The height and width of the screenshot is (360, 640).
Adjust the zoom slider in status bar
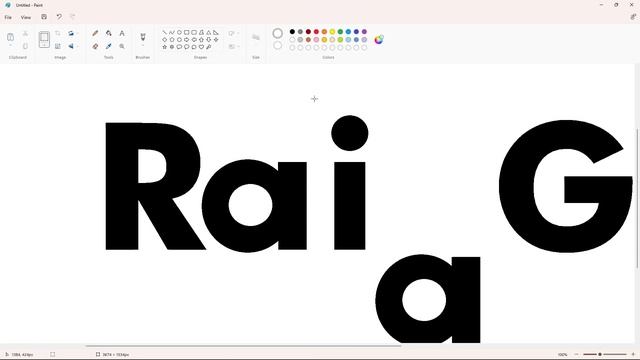click(x=605, y=354)
